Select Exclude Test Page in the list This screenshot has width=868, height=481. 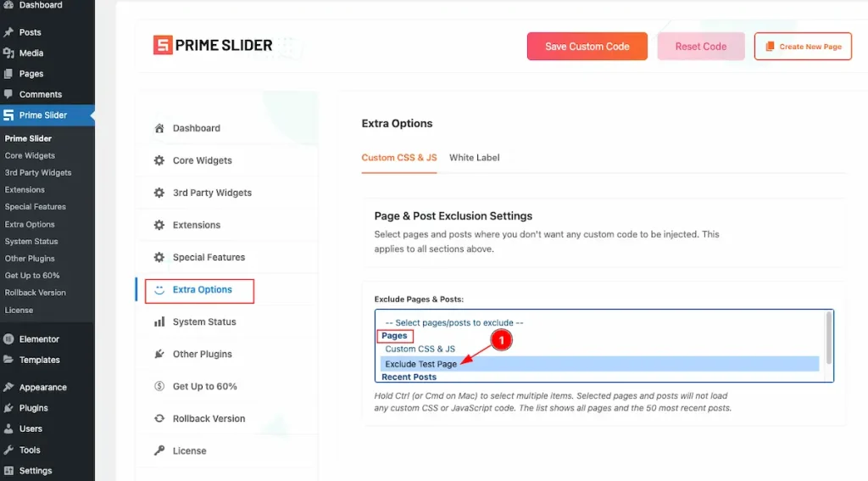pos(421,364)
